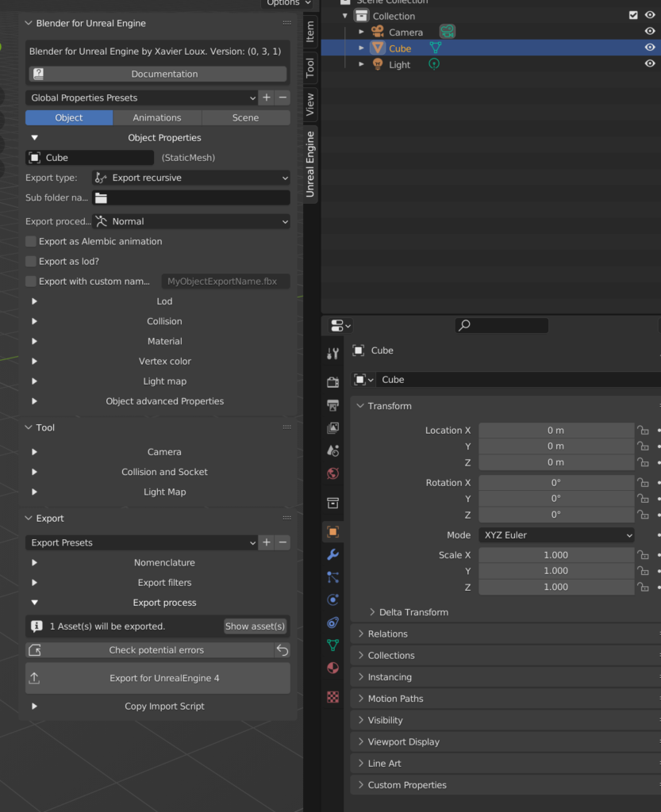Screen dimensions: 661x812
Task: Open the Export type dropdown
Action: [x=190, y=178]
